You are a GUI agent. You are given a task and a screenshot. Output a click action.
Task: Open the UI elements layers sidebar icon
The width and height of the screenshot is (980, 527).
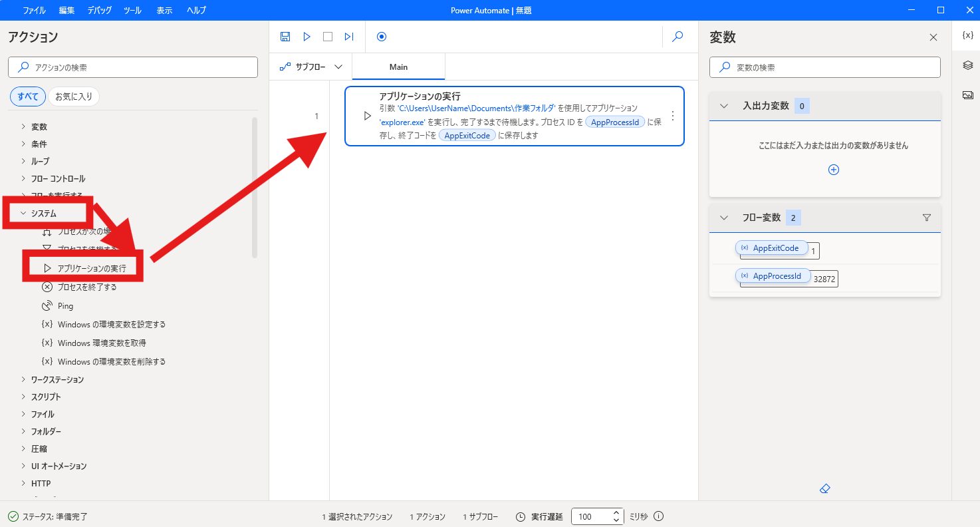pos(968,65)
